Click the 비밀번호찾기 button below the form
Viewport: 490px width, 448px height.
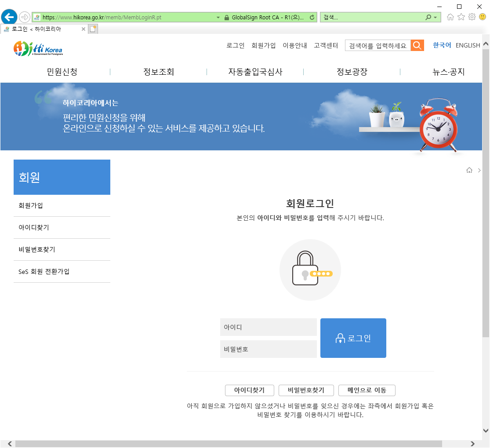(x=306, y=390)
